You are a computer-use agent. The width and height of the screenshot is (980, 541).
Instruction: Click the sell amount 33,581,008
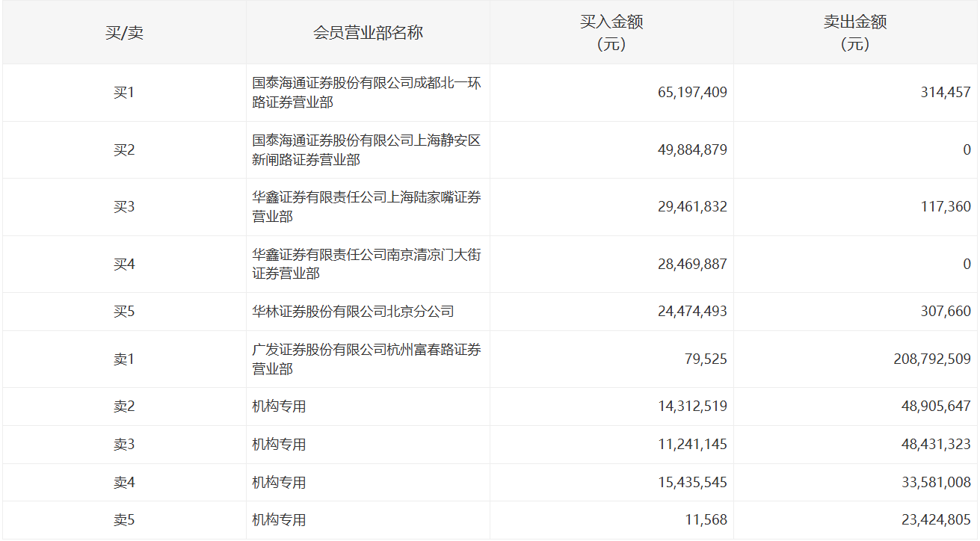point(935,483)
